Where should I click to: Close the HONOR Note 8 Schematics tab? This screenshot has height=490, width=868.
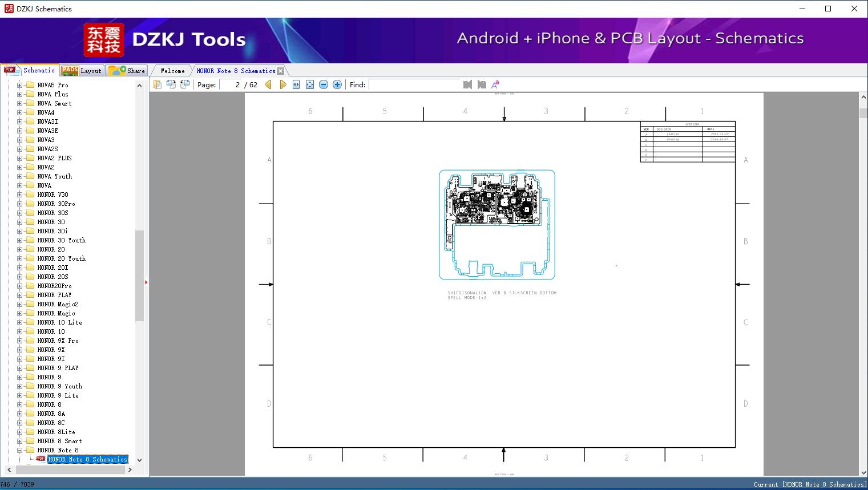pos(280,71)
